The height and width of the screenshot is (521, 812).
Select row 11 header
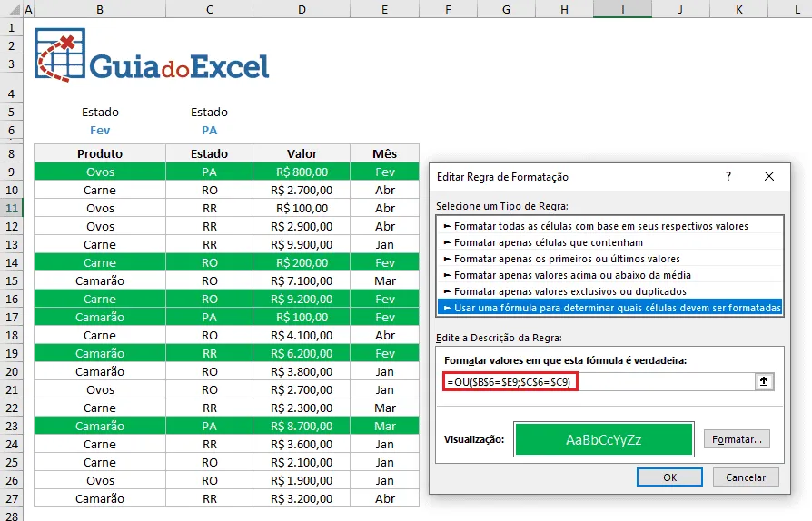(12, 209)
